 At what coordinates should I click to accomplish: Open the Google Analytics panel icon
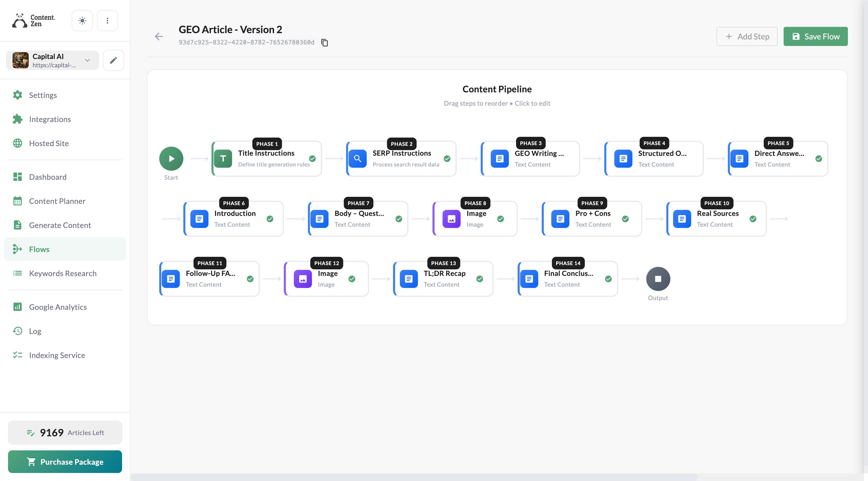coord(18,307)
